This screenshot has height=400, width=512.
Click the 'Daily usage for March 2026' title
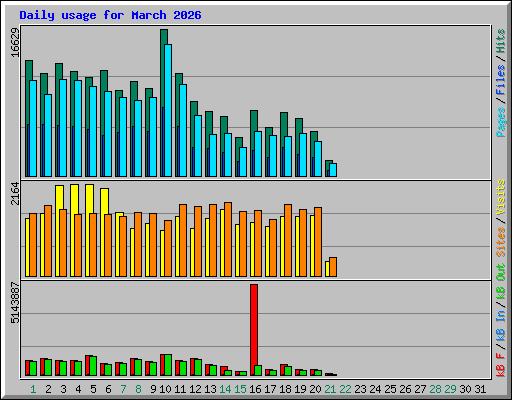pyautogui.click(x=110, y=15)
